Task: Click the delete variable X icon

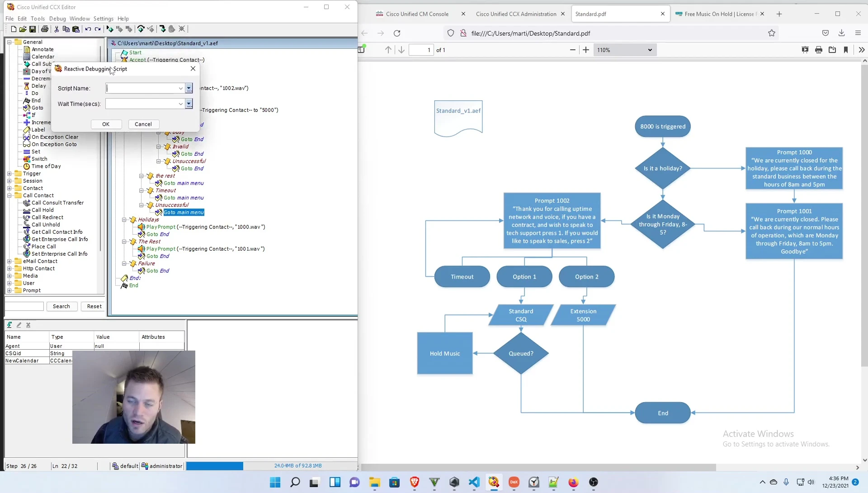Action: click(x=28, y=325)
